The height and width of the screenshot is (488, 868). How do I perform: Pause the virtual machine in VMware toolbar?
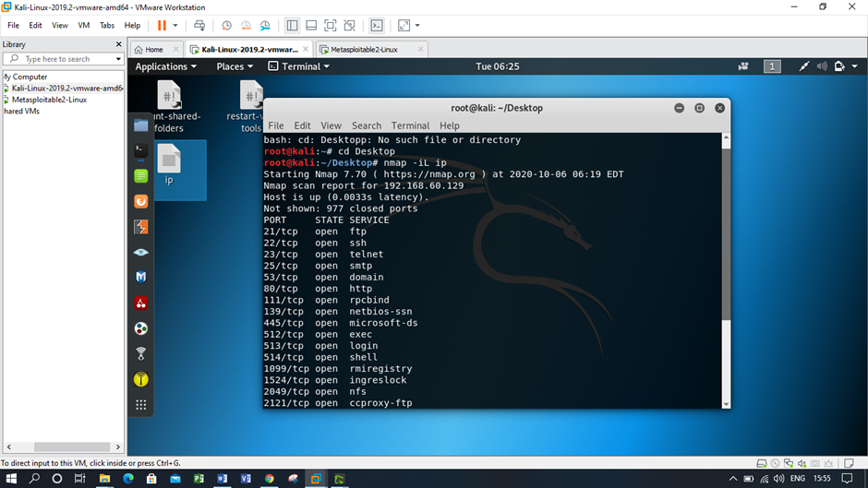tap(162, 26)
